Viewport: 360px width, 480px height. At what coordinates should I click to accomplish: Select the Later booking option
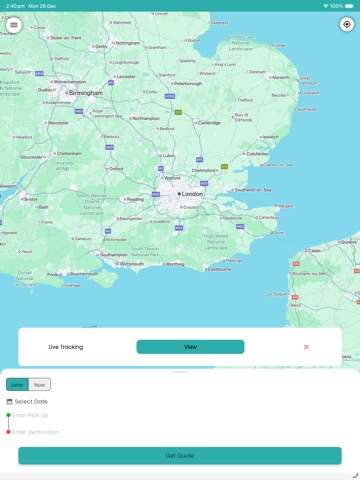pos(17,385)
